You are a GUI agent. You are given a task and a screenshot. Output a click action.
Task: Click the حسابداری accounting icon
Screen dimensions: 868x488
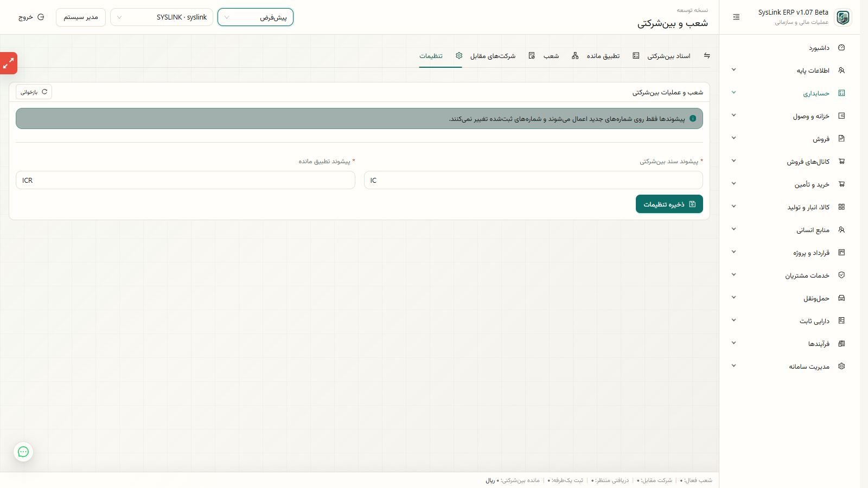(841, 93)
